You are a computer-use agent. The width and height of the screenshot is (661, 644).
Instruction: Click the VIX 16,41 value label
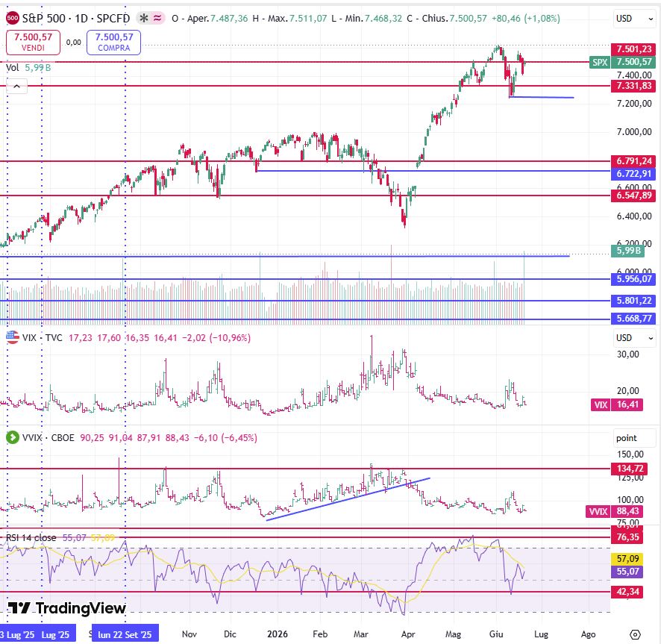tap(617, 404)
